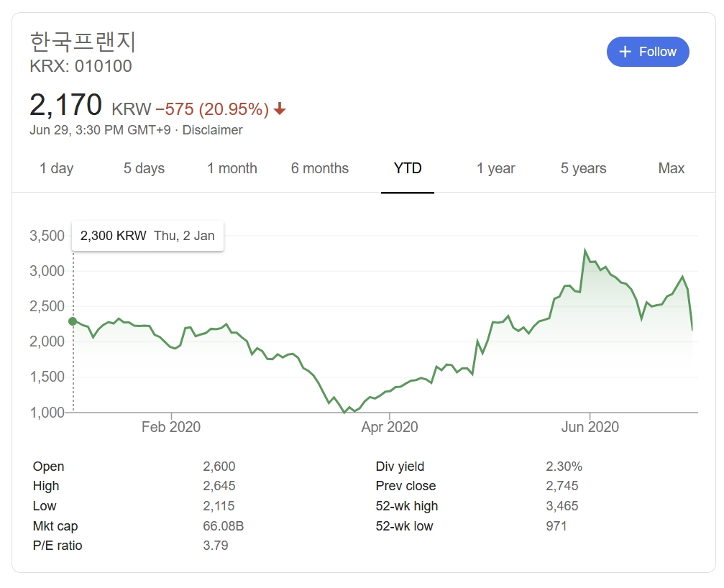Click the green data point on chart
Viewport: 724px width, 588px height.
73,321
